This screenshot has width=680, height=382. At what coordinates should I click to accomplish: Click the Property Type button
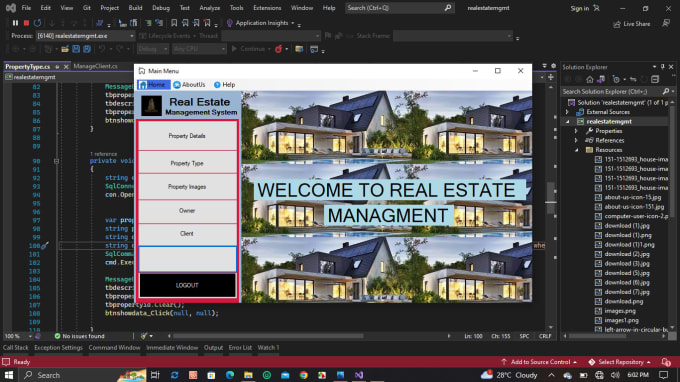(x=187, y=163)
